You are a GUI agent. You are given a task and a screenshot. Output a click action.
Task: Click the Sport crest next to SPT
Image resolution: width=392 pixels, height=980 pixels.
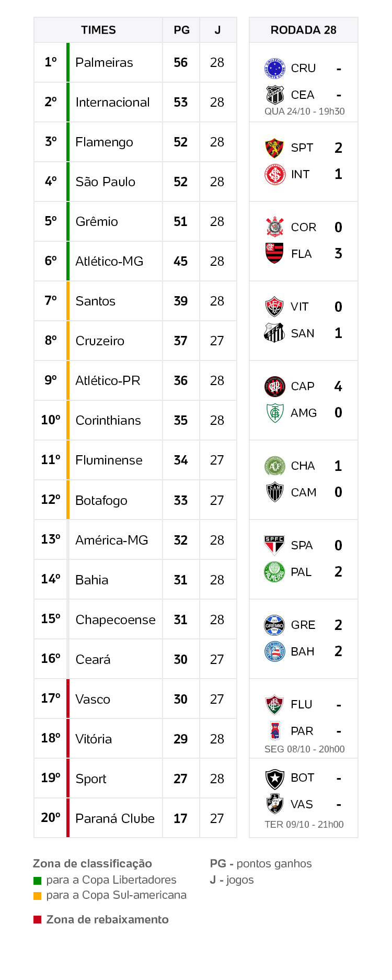click(x=274, y=148)
